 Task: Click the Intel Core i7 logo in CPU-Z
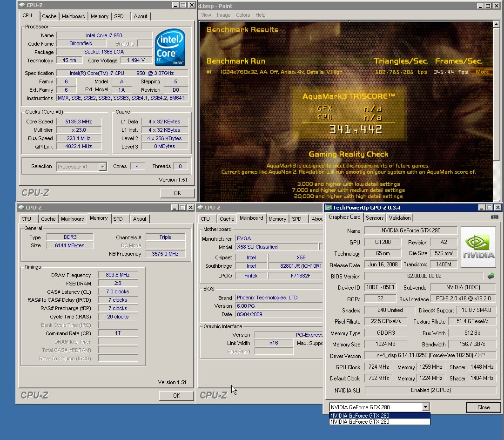[x=170, y=47]
